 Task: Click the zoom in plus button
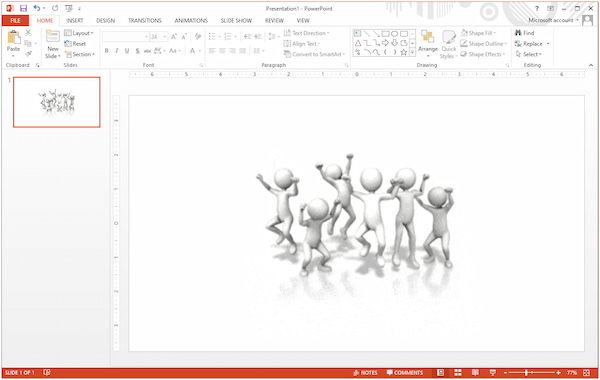coord(559,373)
